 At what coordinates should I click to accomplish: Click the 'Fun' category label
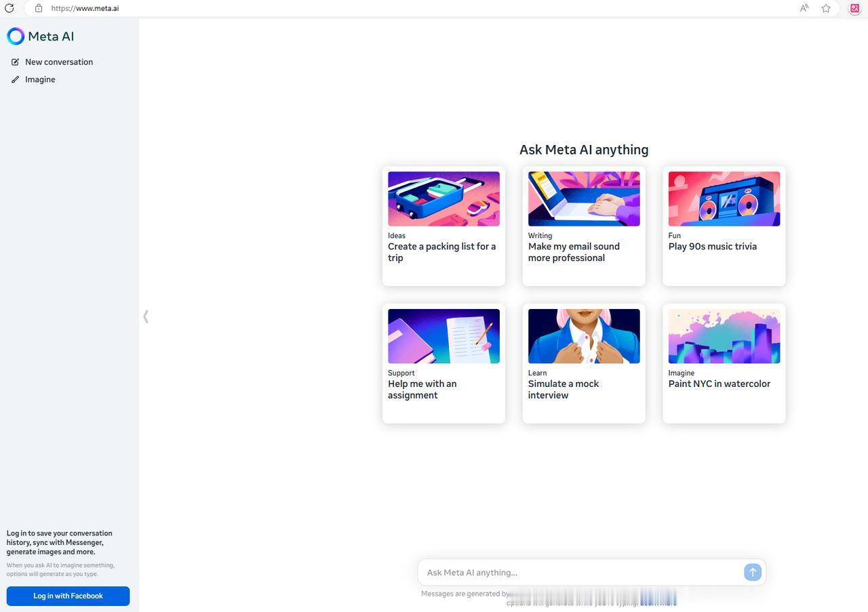tap(674, 236)
